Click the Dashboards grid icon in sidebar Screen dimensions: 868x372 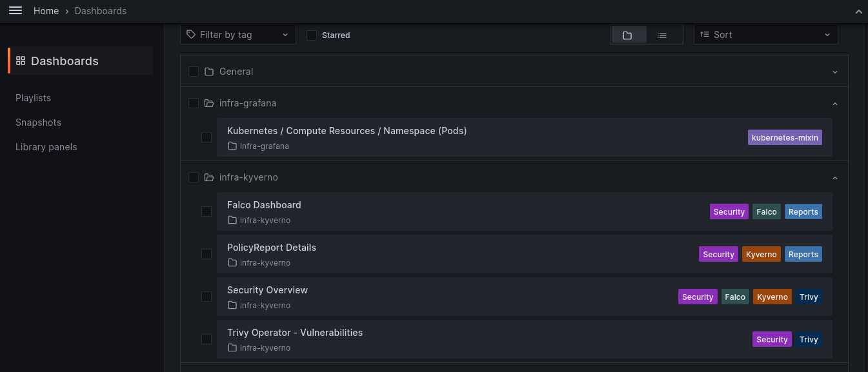click(x=21, y=61)
